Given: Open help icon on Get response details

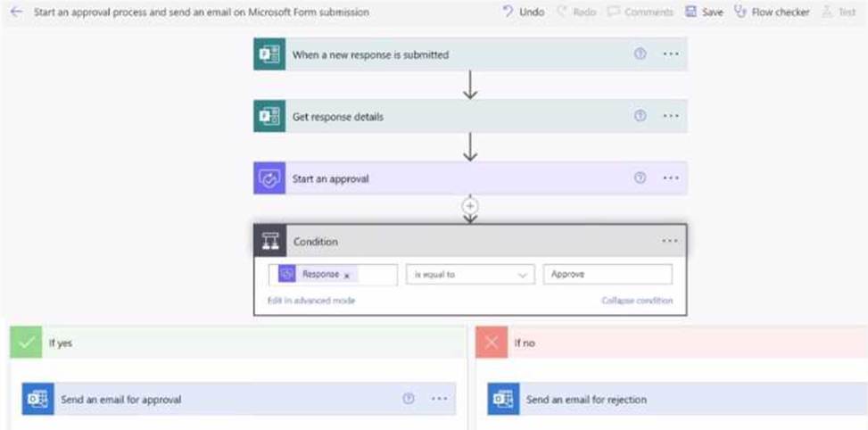Looking at the screenshot, I should coord(640,116).
